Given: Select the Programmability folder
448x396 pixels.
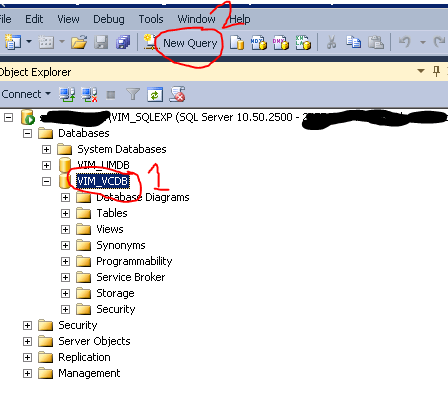Looking at the screenshot, I should pyautogui.click(x=134, y=261).
